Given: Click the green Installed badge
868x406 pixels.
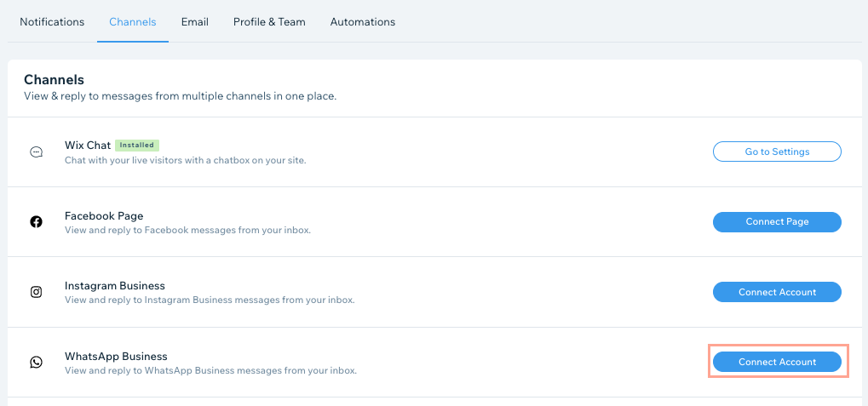Looking at the screenshot, I should pyautogui.click(x=137, y=146).
